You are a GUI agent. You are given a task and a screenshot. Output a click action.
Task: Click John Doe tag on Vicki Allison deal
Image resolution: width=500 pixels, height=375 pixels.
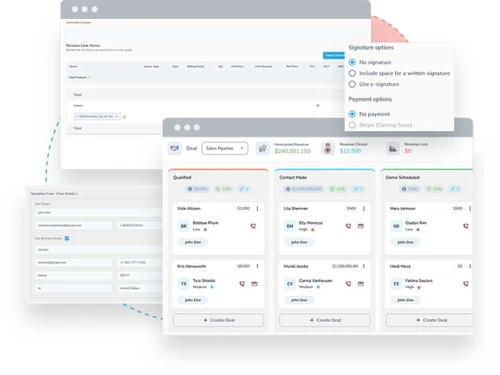(193, 242)
